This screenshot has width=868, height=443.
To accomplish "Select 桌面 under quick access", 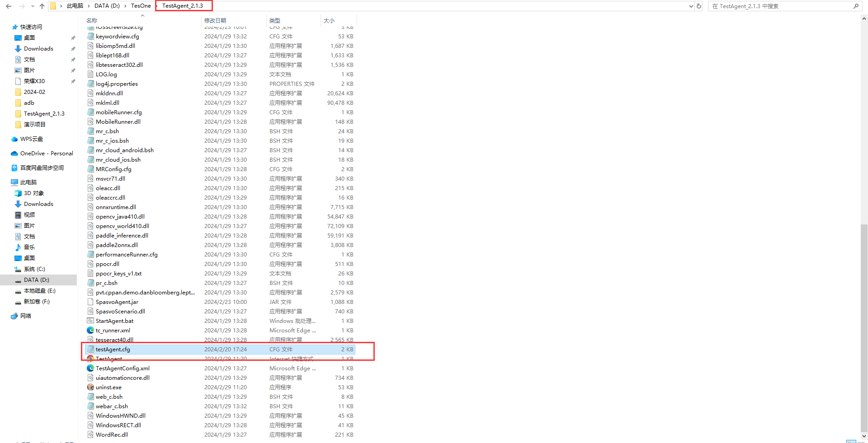I will [29, 38].
